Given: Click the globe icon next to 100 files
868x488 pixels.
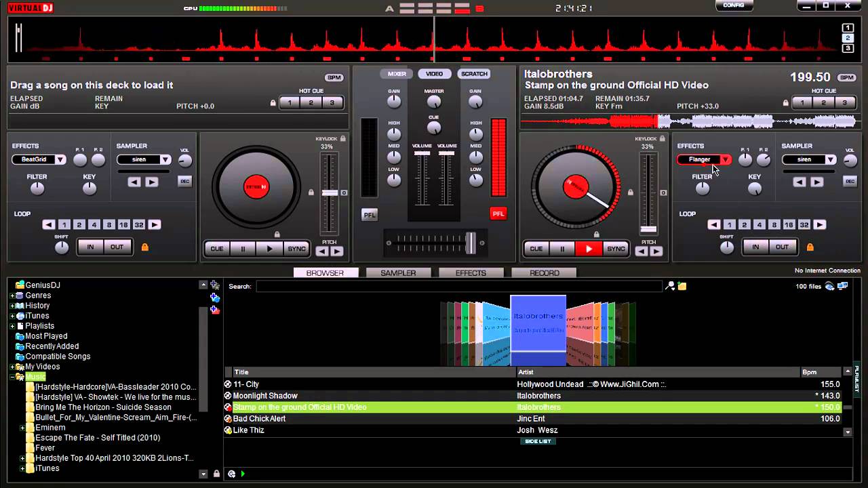Looking at the screenshot, I should [x=830, y=286].
